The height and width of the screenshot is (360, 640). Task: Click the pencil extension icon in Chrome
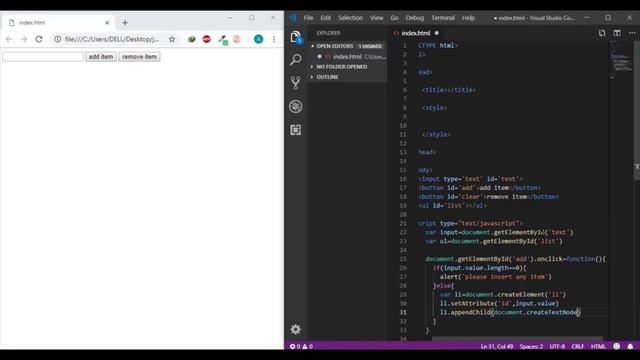pos(222,39)
